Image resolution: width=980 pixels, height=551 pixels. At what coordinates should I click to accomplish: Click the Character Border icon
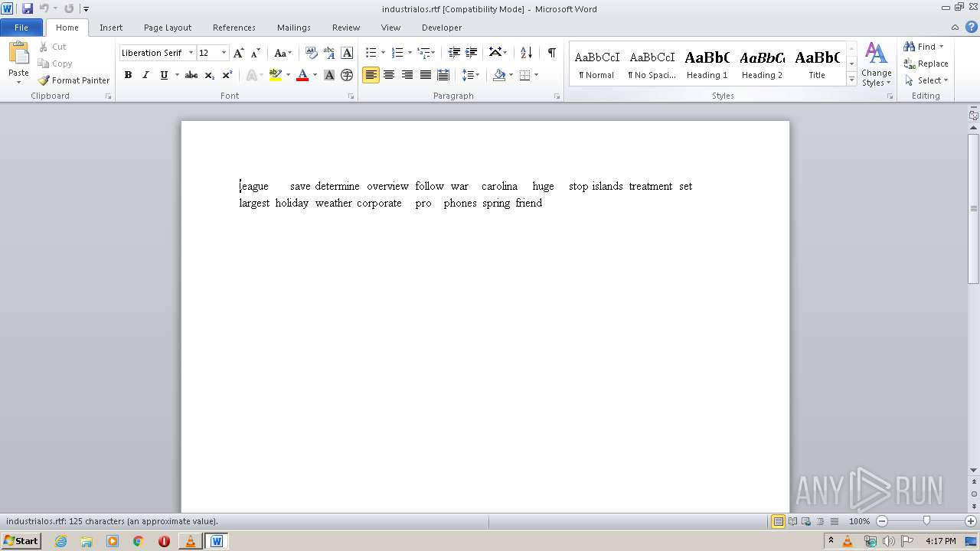[347, 53]
